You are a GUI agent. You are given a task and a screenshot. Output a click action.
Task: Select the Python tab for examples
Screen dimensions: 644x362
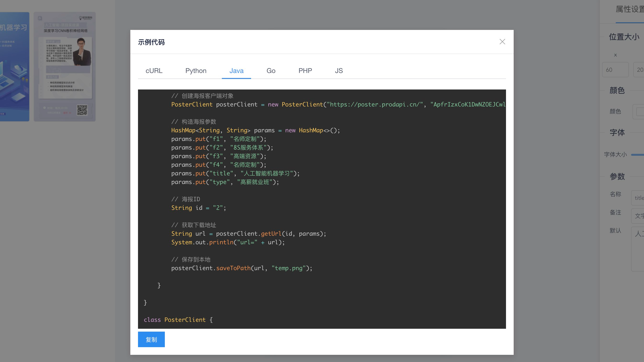195,70
